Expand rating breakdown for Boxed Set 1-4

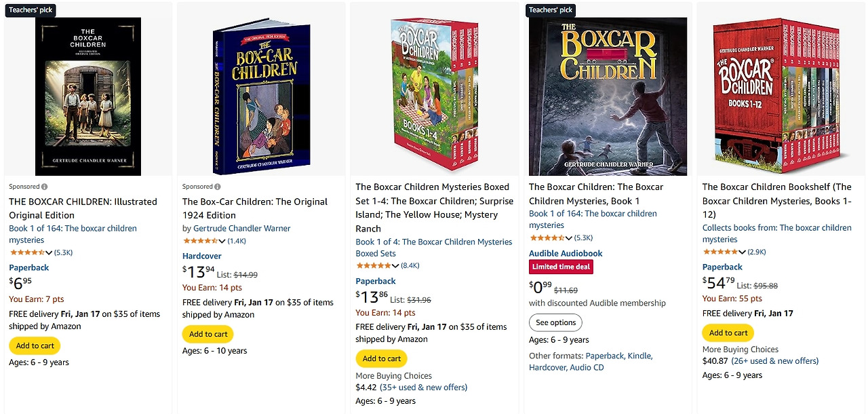tap(395, 265)
